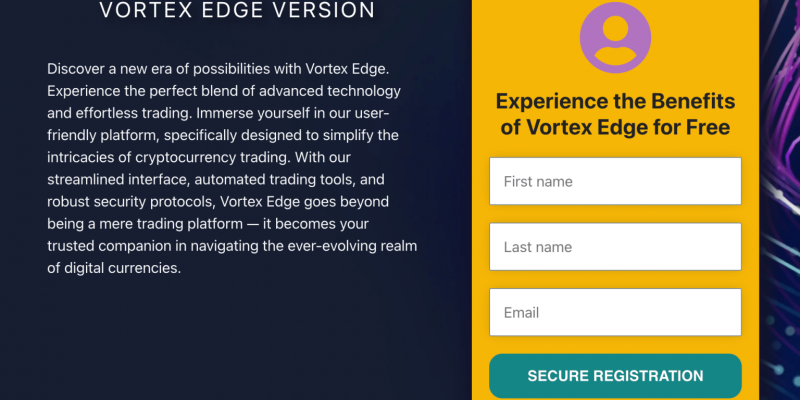Select the Email input box

click(615, 313)
